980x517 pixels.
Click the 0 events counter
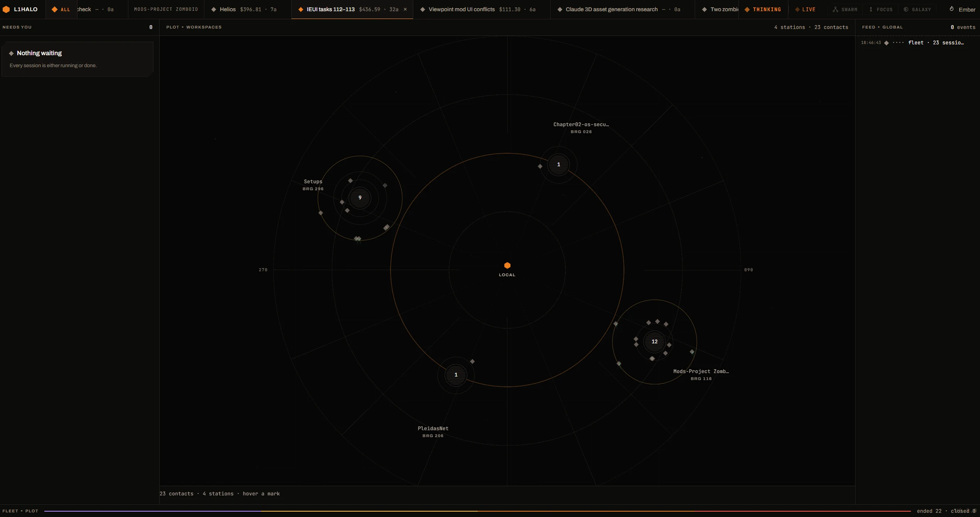click(963, 27)
